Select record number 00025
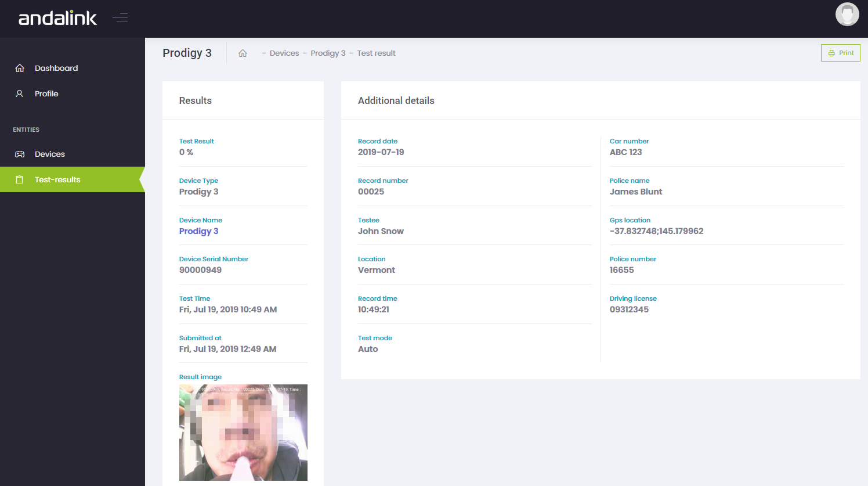The height and width of the screenshot is (486, 868). 371,192
